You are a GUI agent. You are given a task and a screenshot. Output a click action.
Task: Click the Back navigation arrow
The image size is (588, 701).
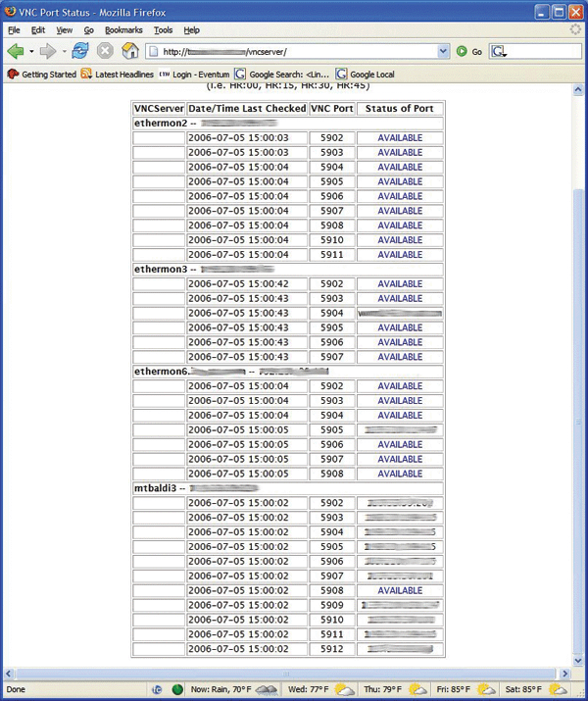(x=15, y=51)
